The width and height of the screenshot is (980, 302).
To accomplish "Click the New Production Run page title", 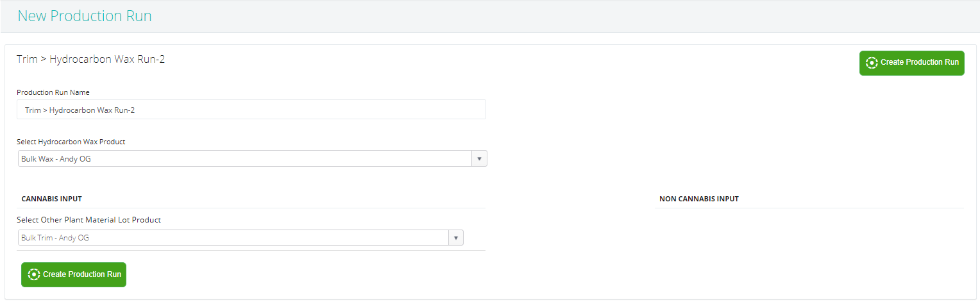I will click(85, 16).
